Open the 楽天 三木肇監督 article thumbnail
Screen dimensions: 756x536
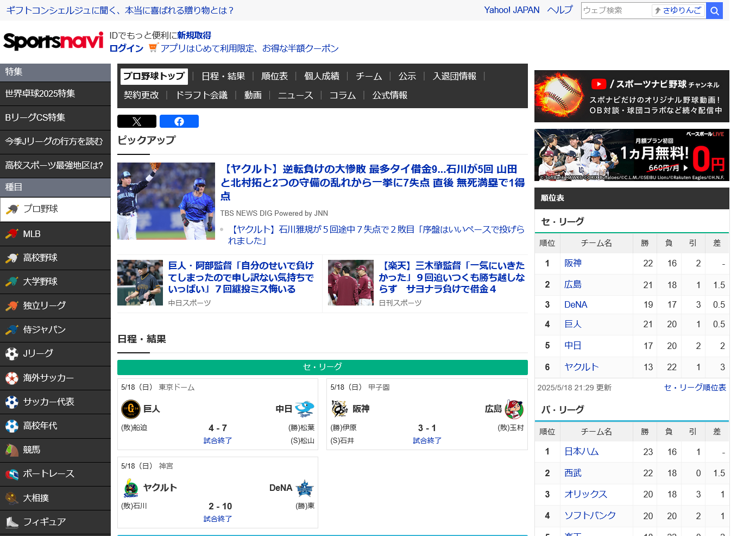(x=351, y=283)
